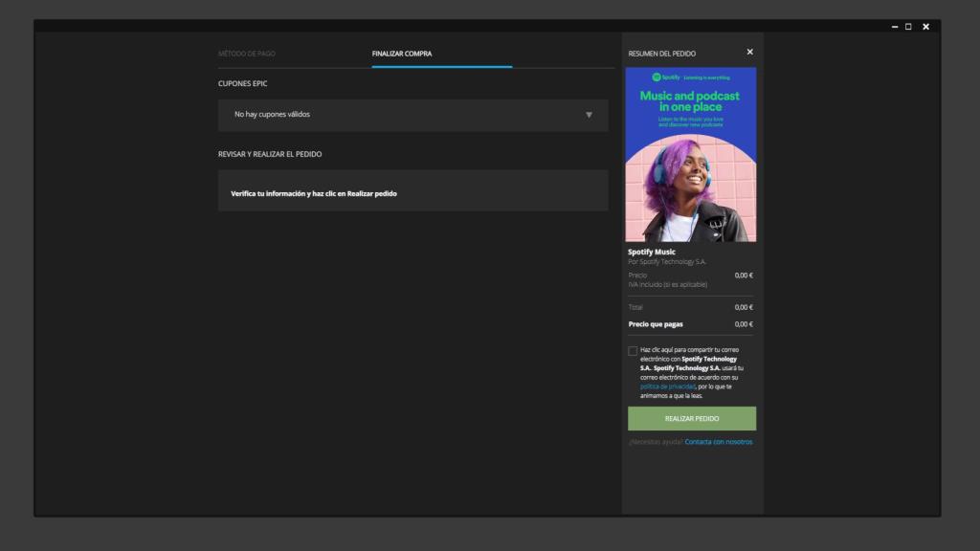This screenshot has width=980, height=551.
Task: Select the Spotify Music banner image
Action: coord(691,153)
